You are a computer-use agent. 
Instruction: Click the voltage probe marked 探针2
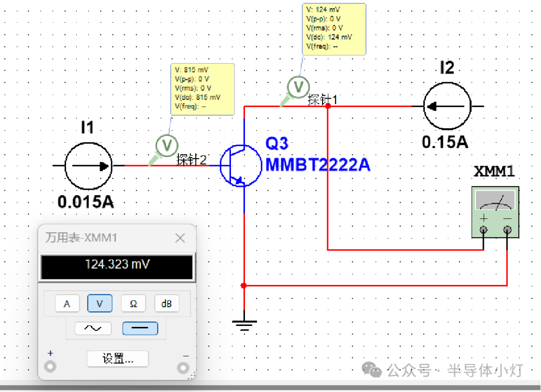[167, 145]
